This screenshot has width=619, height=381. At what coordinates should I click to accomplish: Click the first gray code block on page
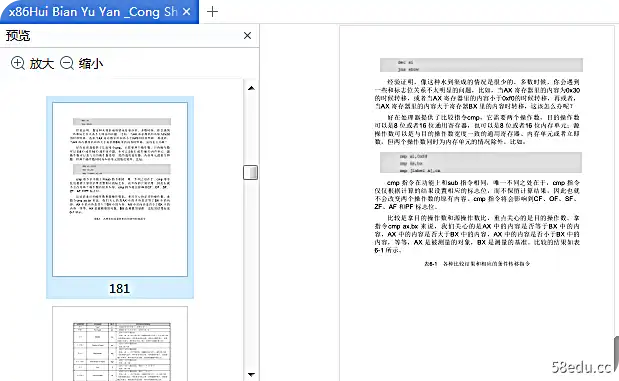481,65
